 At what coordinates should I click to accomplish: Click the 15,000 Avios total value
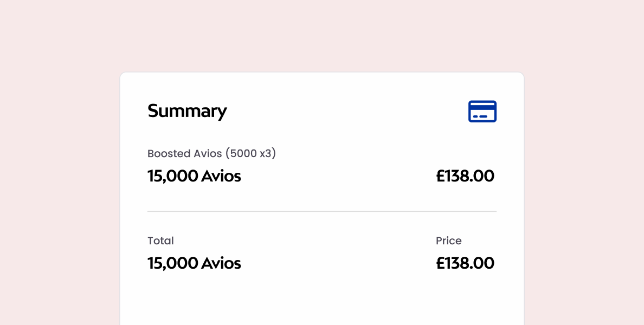[194, 263]
